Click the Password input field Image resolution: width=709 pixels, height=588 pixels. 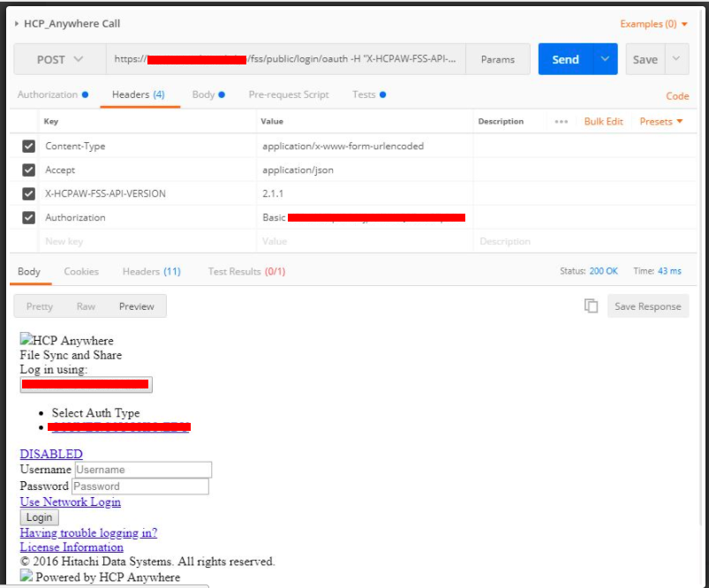[x=140, y=486]
